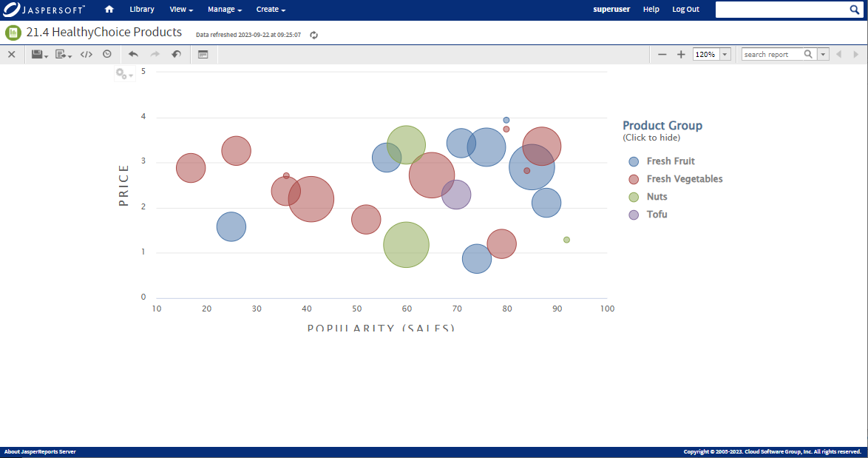
Task: Open the chart gear options menu
Action: [124, 73]
